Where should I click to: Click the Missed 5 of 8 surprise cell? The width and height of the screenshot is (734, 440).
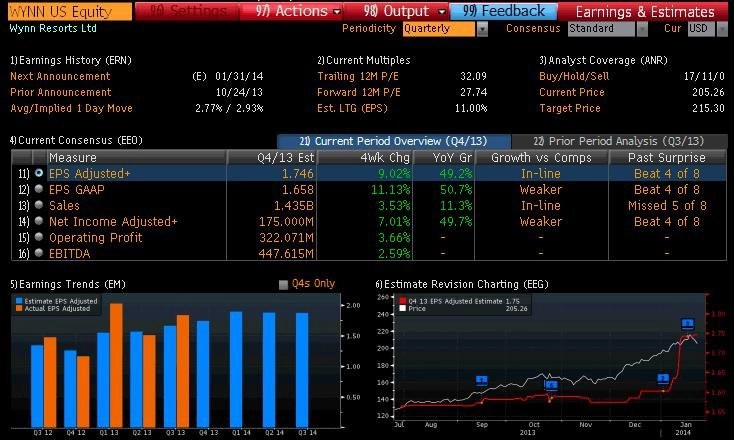667,205
